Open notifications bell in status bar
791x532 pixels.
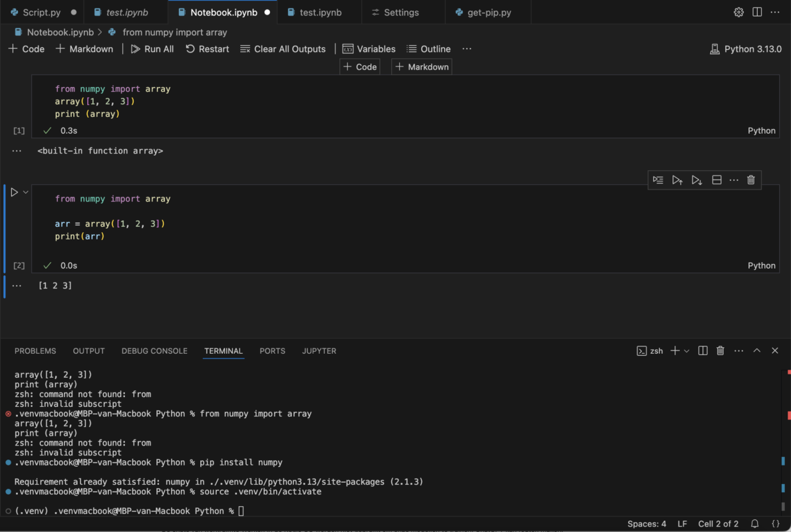coord(755,524)
